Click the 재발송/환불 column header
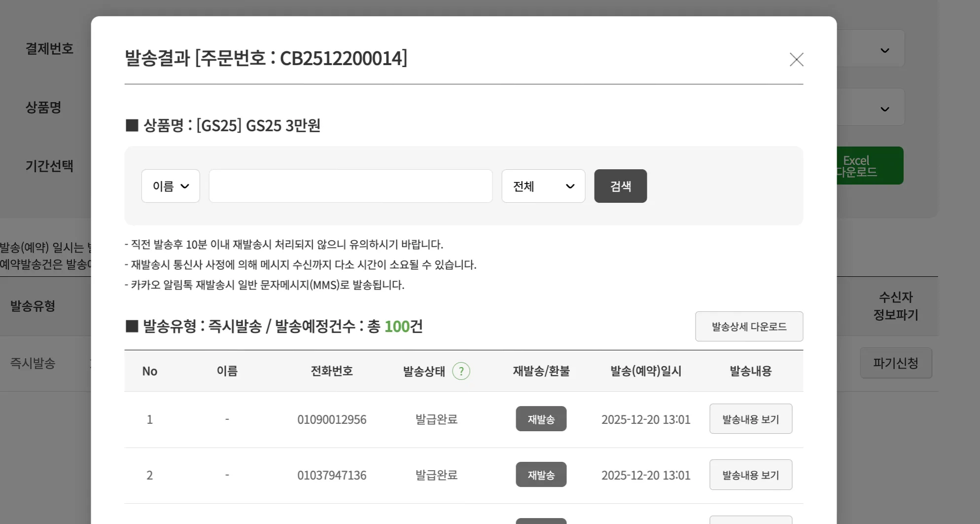Image resolution: width=980 pixels, height=524 pixels. point(541,371)
